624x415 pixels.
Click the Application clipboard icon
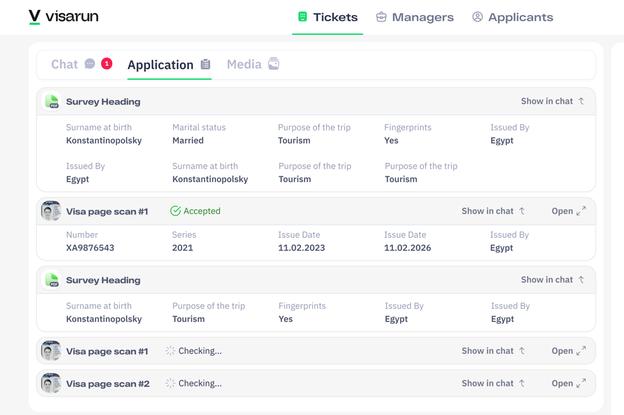coord(205,64)
